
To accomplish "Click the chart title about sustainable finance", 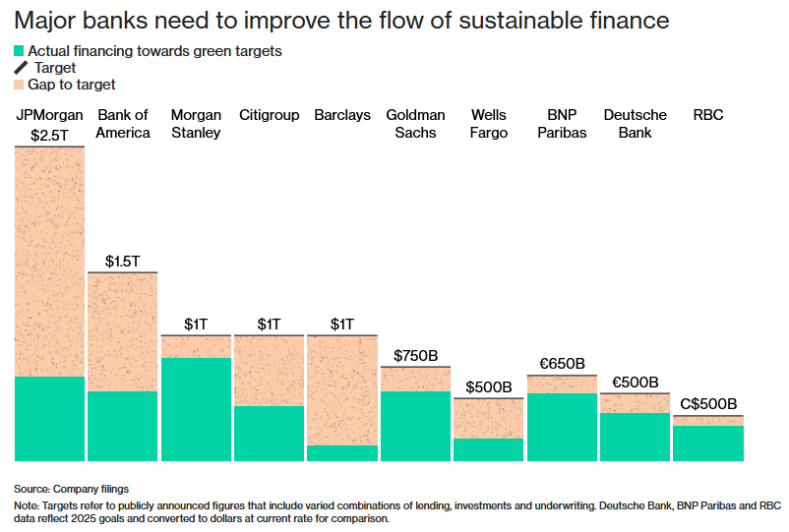I will [341, 20].
